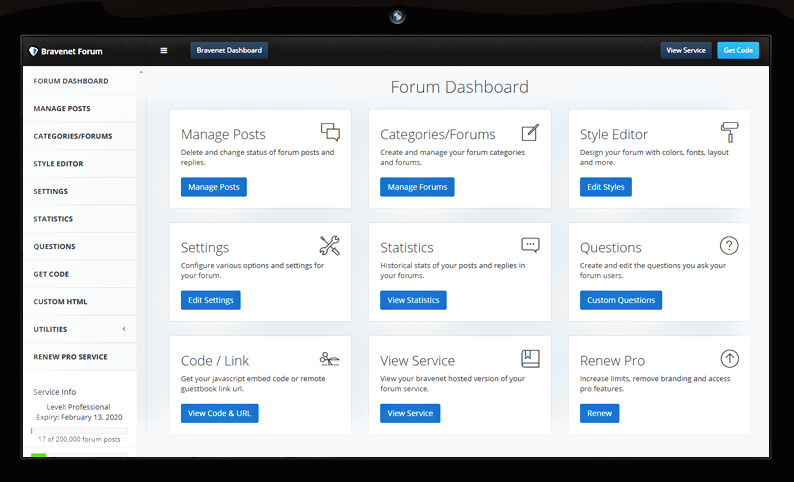This screenshot has height=482, width=794.
Task: Click the chat bubble icon in Statistics
Action: tap(530, 245)
